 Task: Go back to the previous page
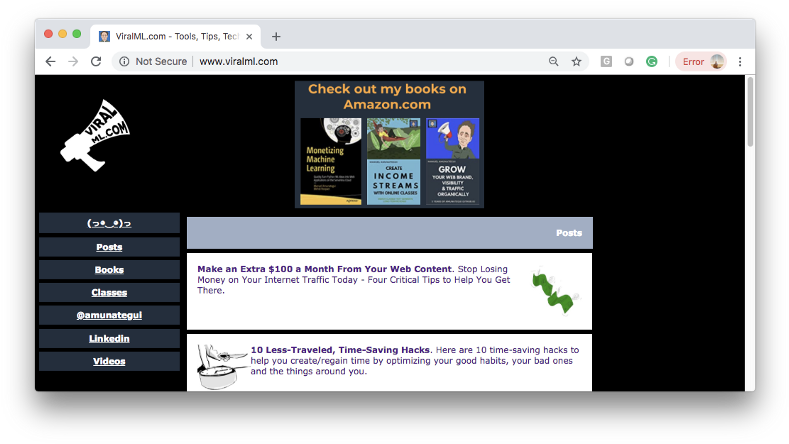pyautogui.click(x=50, y=61)
